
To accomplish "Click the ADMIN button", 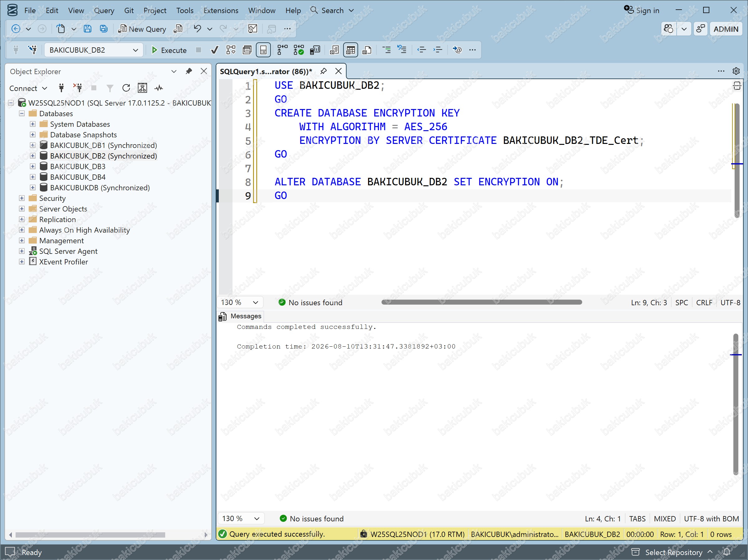I will (x=726, y=29).
